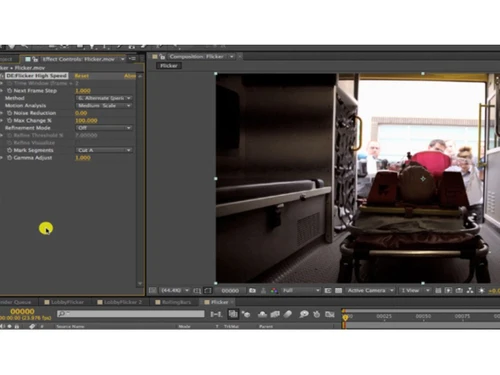Click the Noise Reduction value 0.00

click(x=81, y=113)
